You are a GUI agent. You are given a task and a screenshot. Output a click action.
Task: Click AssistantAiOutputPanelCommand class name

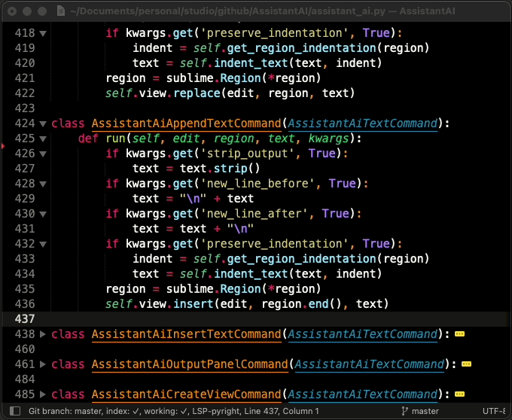pos(190,364)
